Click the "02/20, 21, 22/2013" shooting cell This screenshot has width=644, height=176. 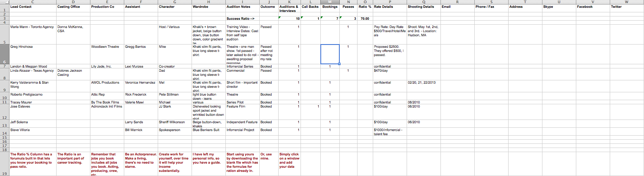click(423, 86)
